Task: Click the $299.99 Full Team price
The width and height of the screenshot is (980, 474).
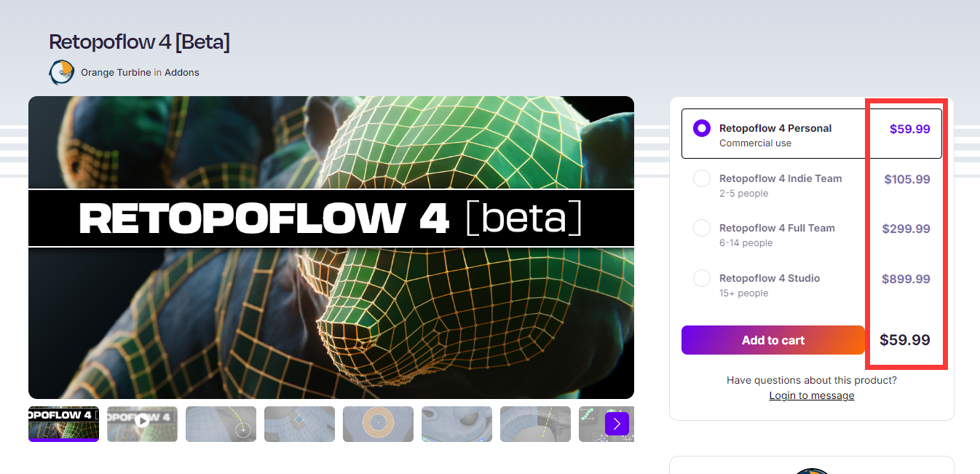Action: point(906,229)
